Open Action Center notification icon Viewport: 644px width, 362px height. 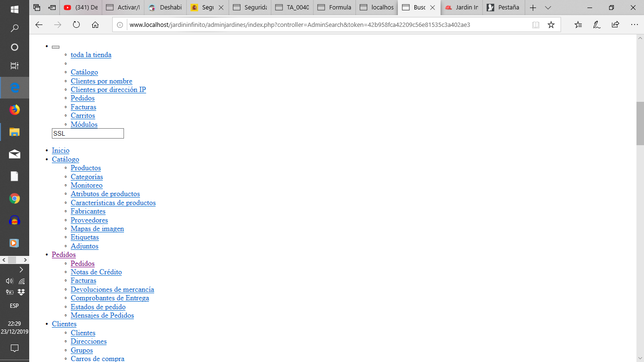(15, 348)
